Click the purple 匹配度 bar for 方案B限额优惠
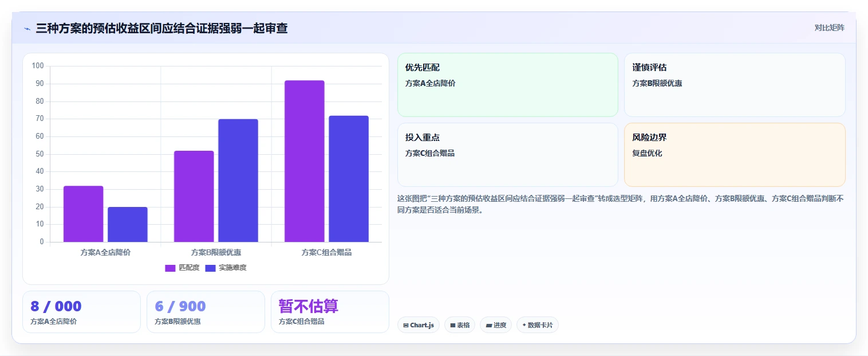This screenshot has width=868, height=356. (194, 196)
